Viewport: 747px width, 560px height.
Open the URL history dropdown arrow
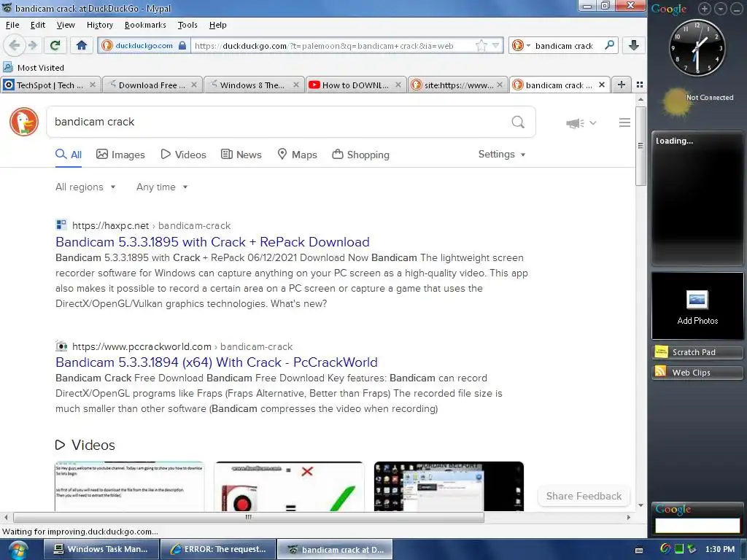point(496,46)
